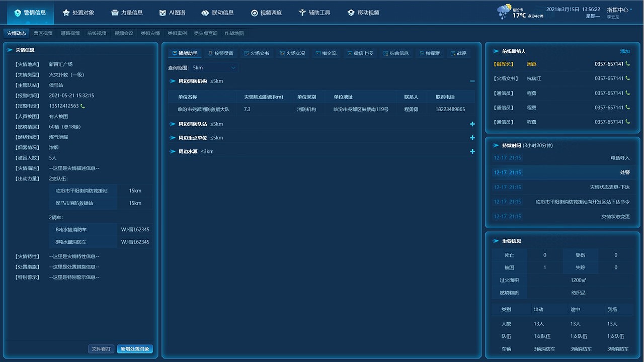Screen dimensions: 644x362
Task: Switch to the 营区视频 tab
Action: click(43, 33)
